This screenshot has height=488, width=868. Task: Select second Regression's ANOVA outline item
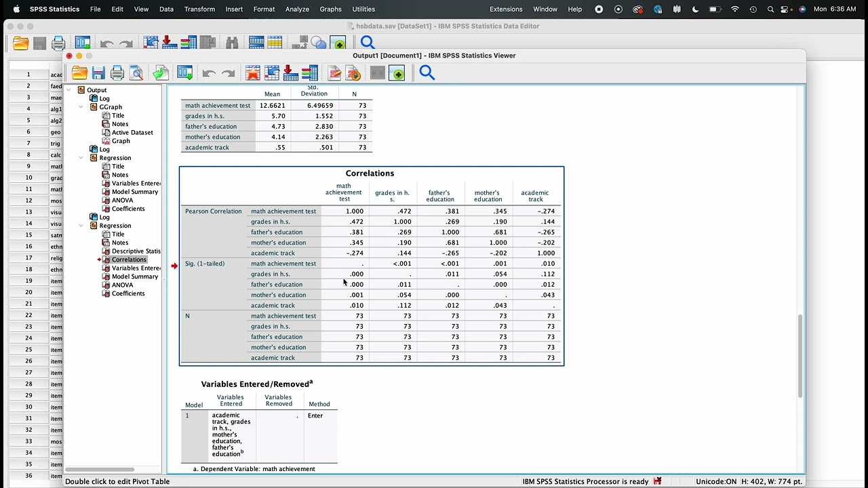pyautogui.click(x=122, y=285)
